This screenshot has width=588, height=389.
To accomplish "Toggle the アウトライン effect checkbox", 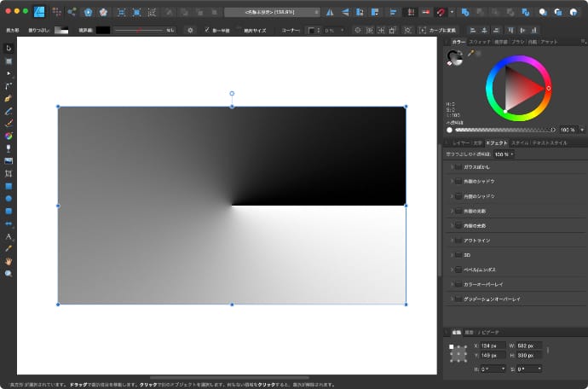I will pyautogui.click(x=458, y=241).
